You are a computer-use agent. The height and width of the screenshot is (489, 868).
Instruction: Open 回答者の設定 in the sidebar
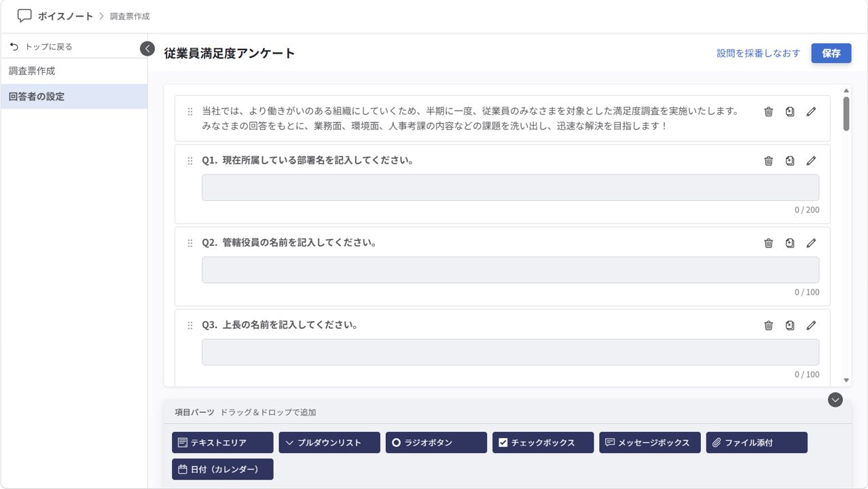pyautogui.click(x=74, y=96)
